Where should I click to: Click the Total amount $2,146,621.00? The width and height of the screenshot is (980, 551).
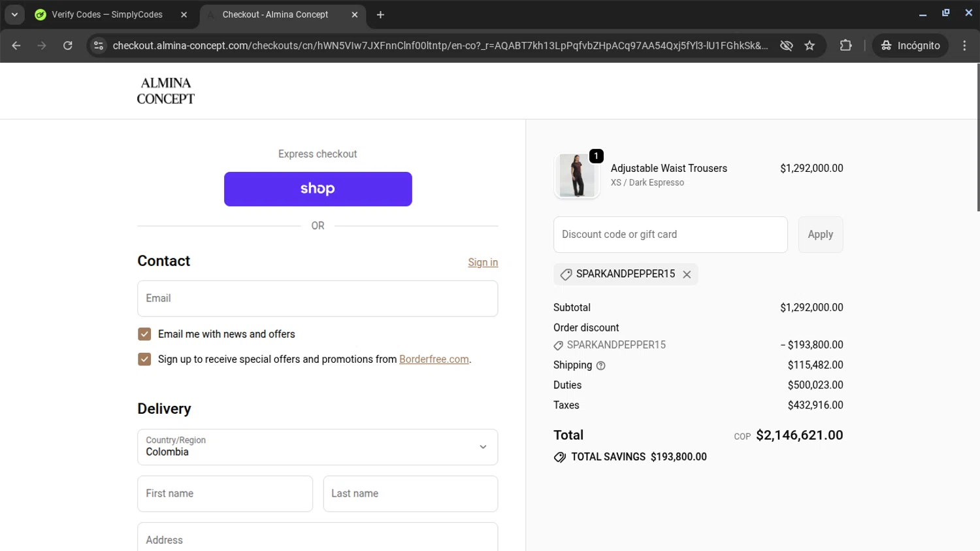click(x=799, y=435)
